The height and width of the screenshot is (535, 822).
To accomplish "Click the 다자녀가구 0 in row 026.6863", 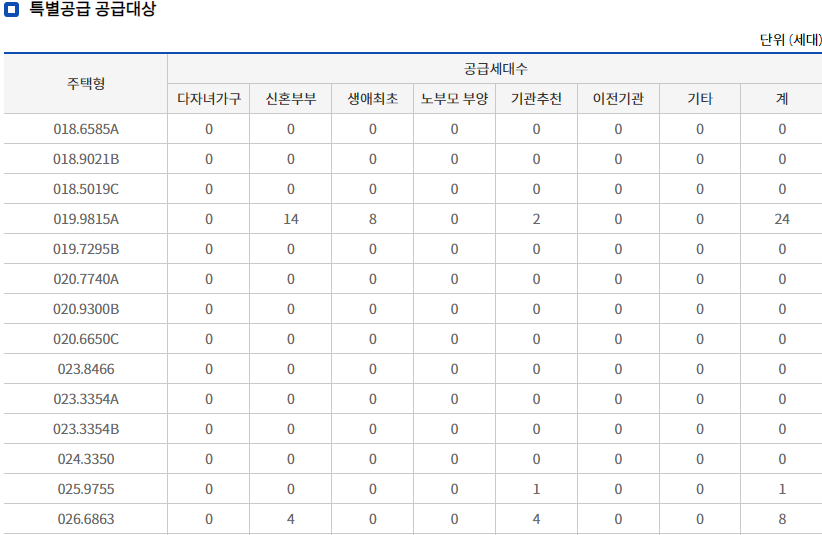I will click(209, 519).
